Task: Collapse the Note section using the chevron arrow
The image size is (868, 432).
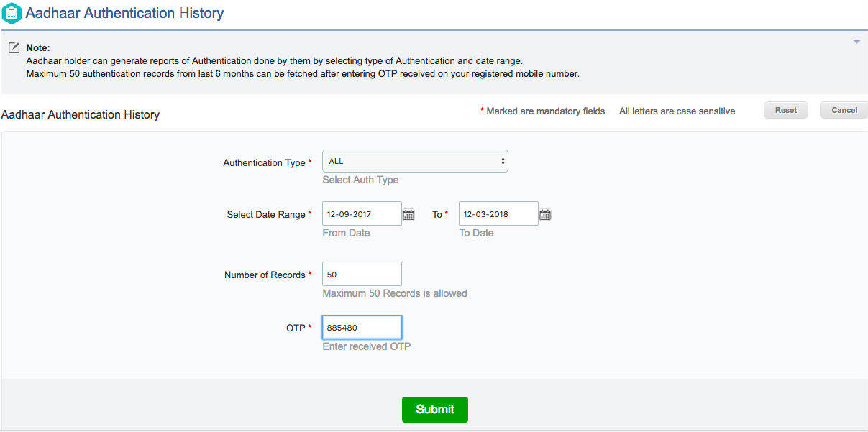Action: point(856,42)
